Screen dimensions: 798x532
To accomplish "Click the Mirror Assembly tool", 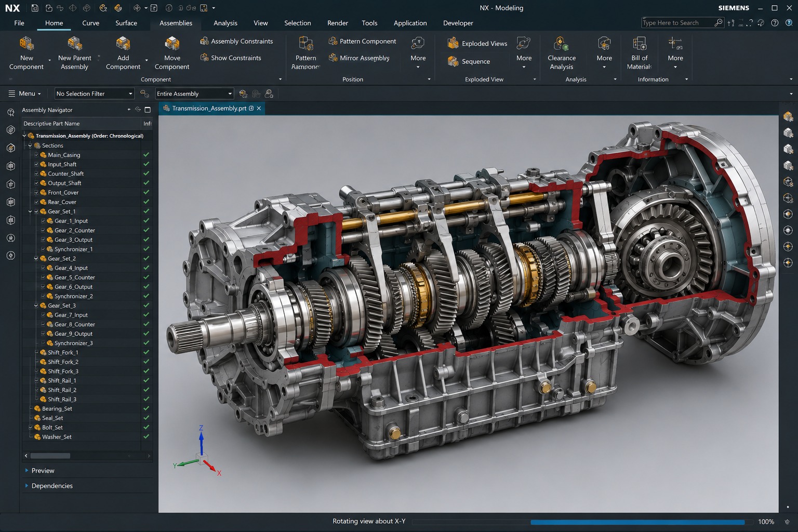I will point(359,58).
